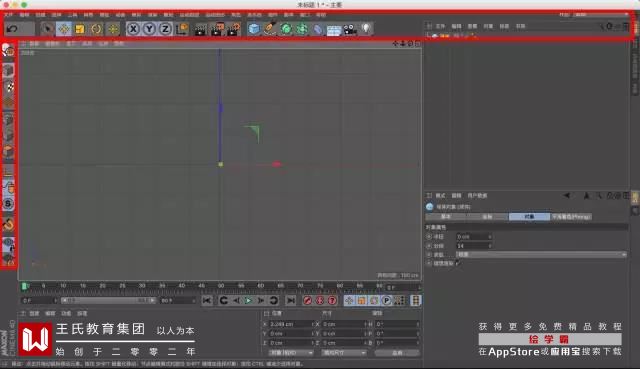
Task: Click the segments field stepper arrows
Action: click(x=490, y=246)
